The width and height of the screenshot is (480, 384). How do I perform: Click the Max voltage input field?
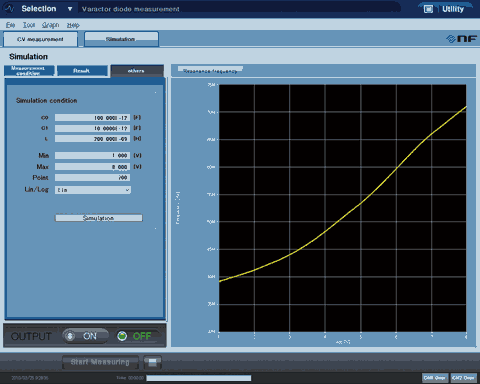pos(92,167)
